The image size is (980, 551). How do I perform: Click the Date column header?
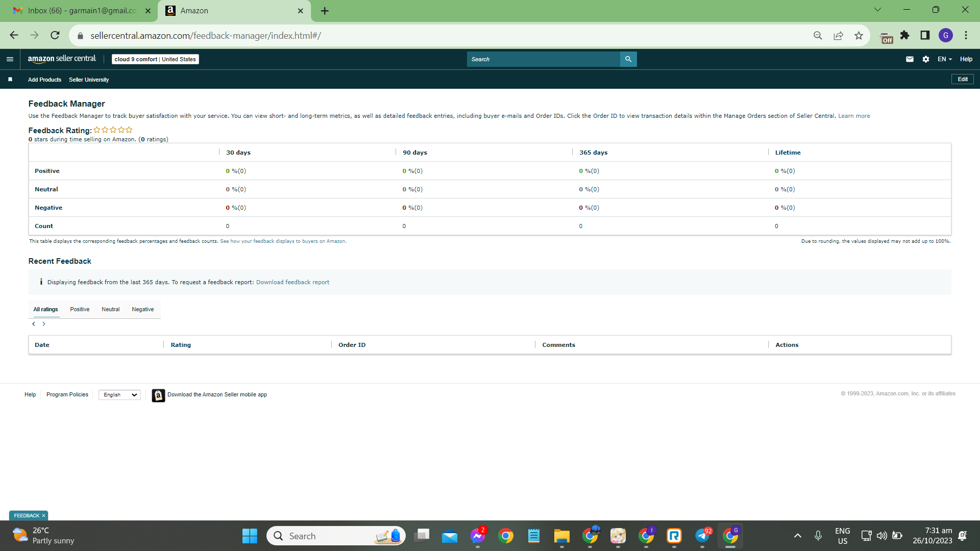pos(42,345)
